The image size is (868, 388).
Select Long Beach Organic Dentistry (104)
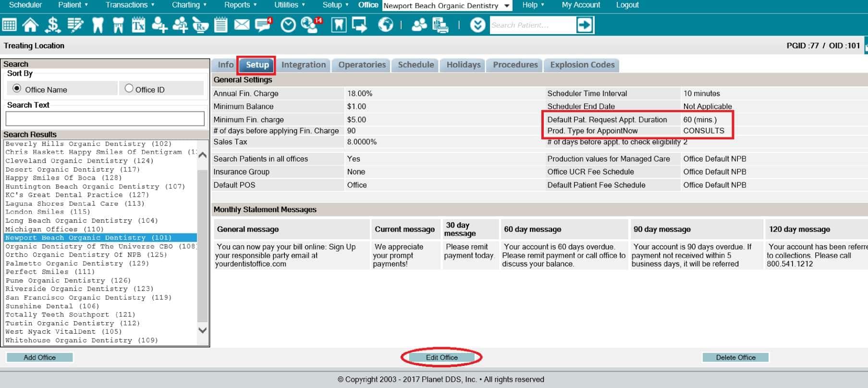point(81,221)
